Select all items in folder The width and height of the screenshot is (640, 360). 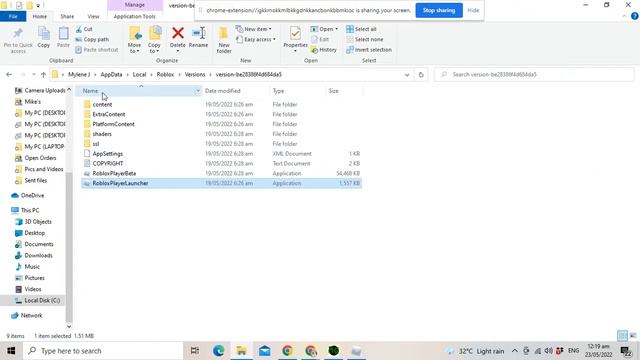tap(361, 29)
